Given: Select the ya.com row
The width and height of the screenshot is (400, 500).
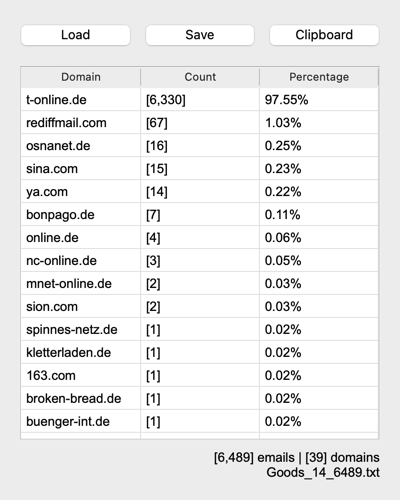Looking at the screenshot, I should point(200,192).
